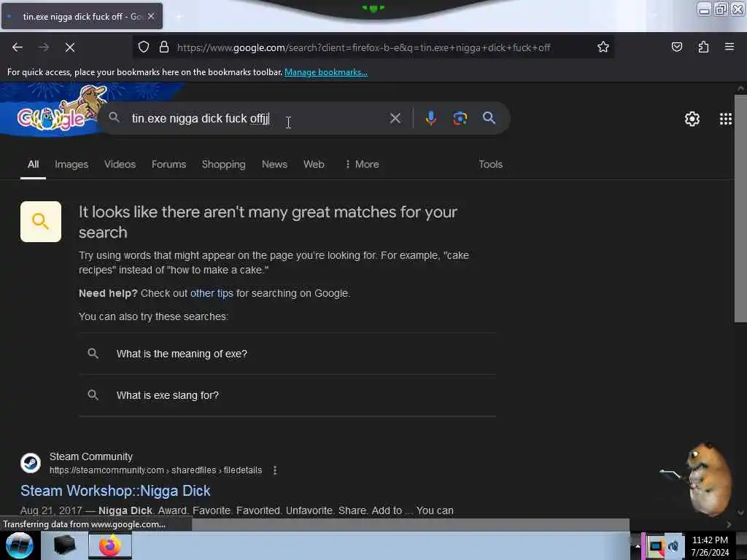Open the taskbar clock showing 11:42 PM
The height and width of the screenshot is (560, 747).
[x=710, y=546]
